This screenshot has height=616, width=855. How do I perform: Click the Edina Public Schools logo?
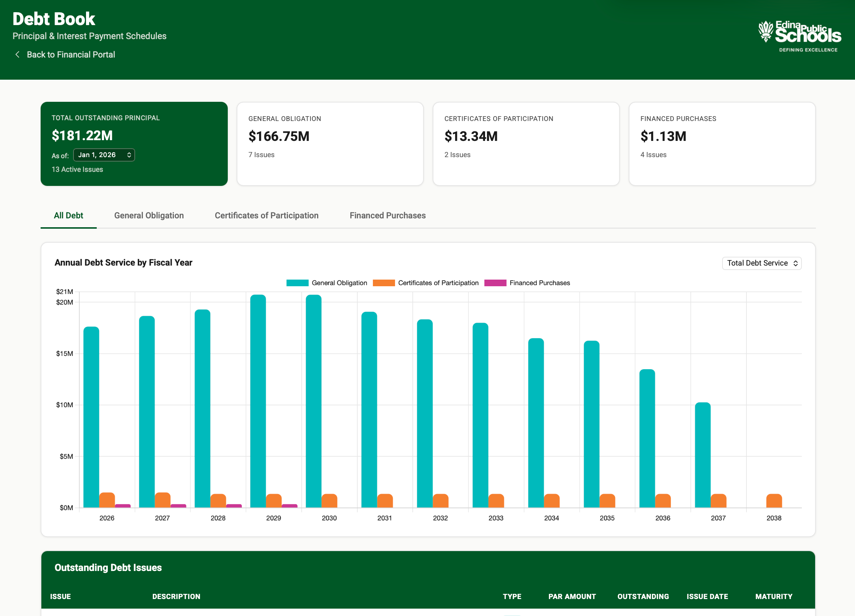799,36
